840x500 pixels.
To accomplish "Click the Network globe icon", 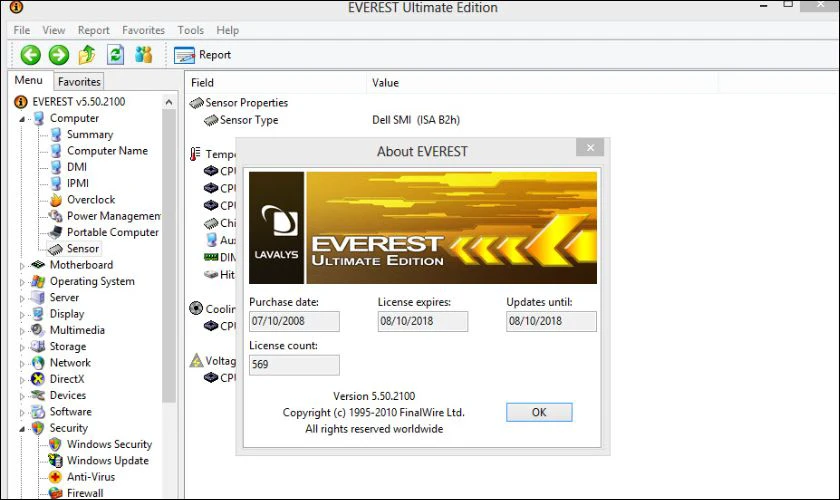I will point(38,363).
